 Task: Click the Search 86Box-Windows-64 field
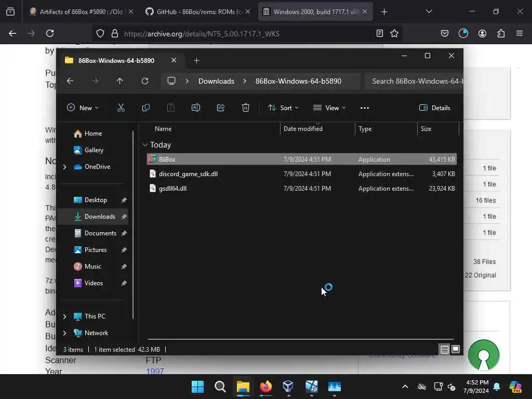point(415,81)
